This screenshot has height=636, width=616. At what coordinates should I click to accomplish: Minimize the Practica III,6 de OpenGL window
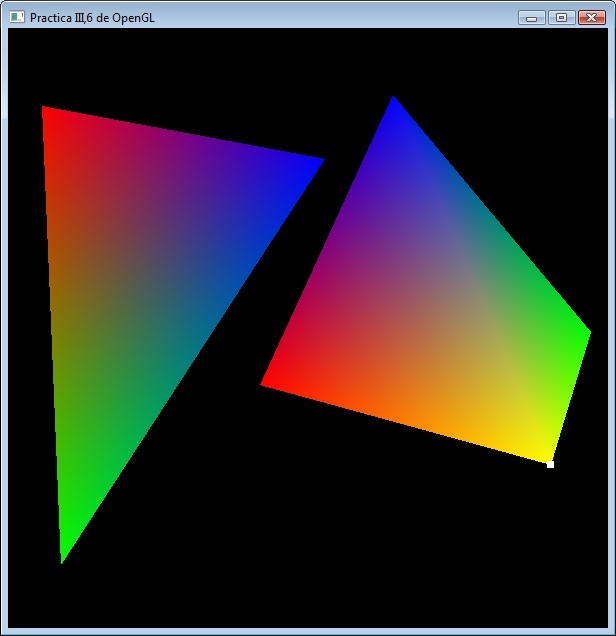pos(532,18)
